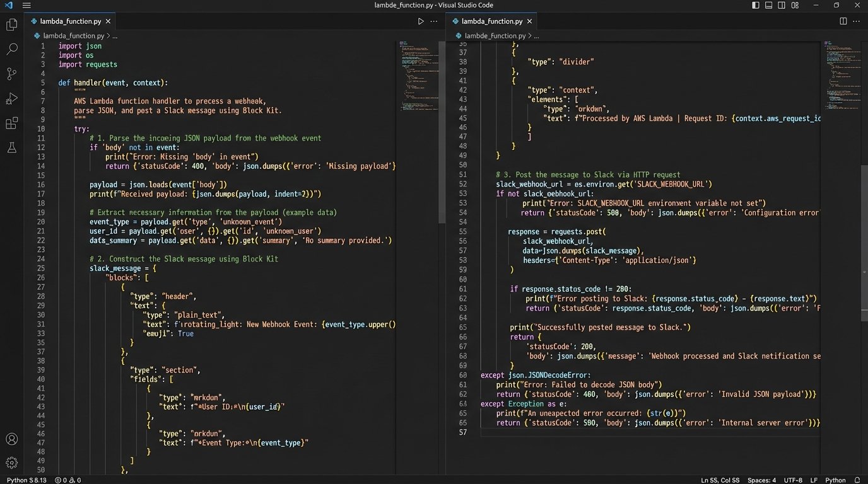
Task: Select the left lambda_function.py editor tab
Action: (x=69, y=21)
